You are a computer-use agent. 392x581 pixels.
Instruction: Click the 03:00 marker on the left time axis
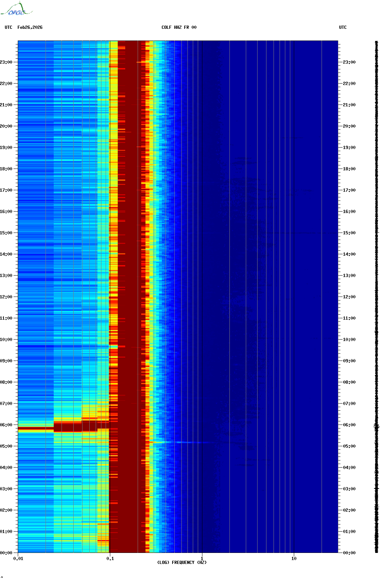[x=6, y=489]
